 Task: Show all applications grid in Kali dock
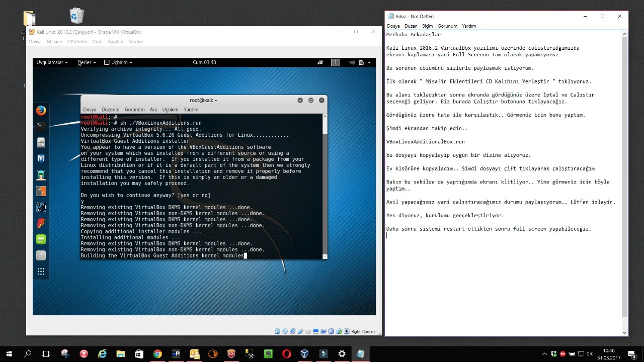pos(41,271)
